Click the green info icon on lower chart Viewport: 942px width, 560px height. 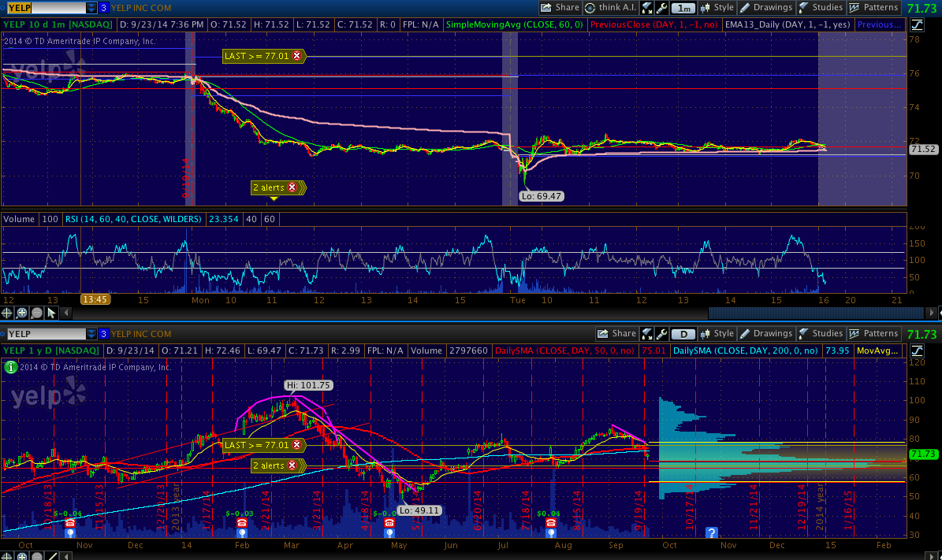9,366
